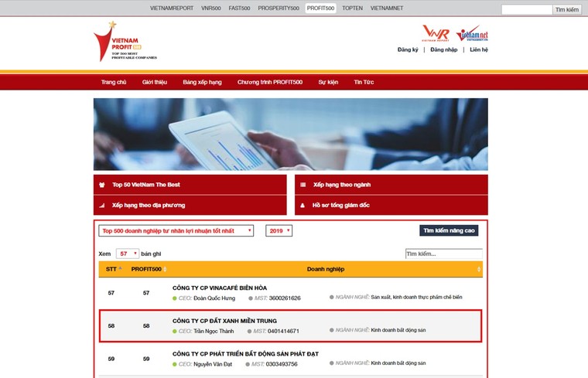This screenshot has width=588, height=378.
Task: Sort by Doanh nghiệp column arrows
Action: point(478,269)
